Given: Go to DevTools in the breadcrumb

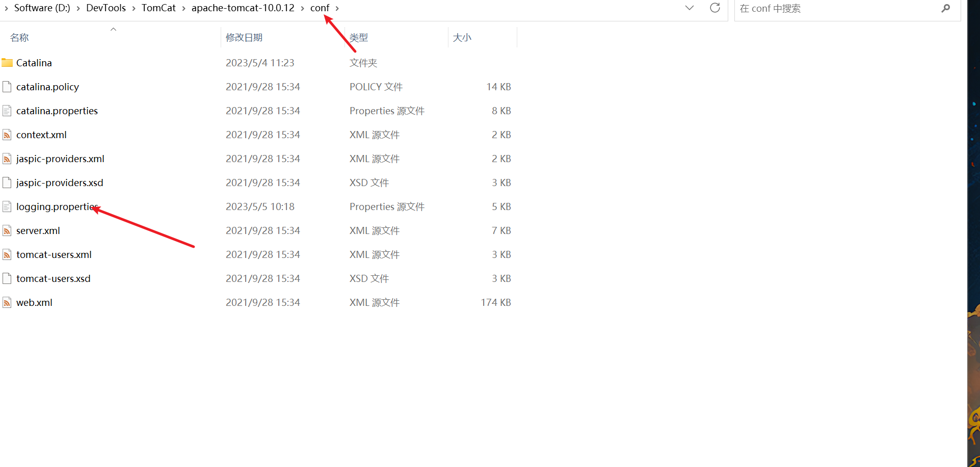Looking at the screenshot, I should (x=106, y=8).
